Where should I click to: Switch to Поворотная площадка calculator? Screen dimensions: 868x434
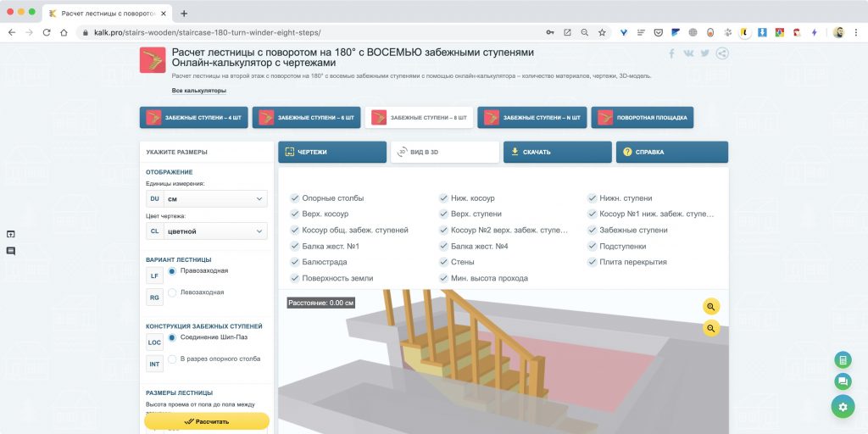pyautogui.click(x=643, y=117)
